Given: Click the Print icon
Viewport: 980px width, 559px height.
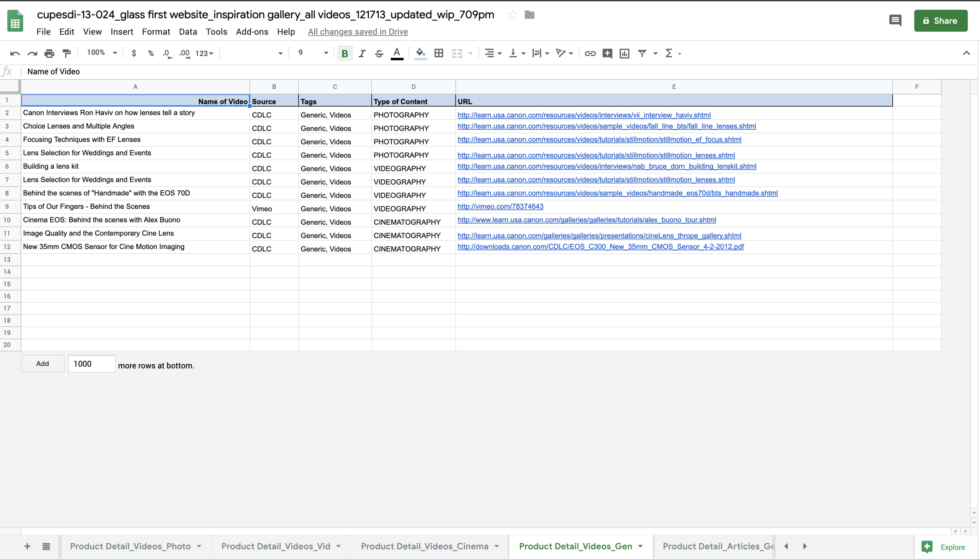Looking at the screenshot, I should pos(49,53).
